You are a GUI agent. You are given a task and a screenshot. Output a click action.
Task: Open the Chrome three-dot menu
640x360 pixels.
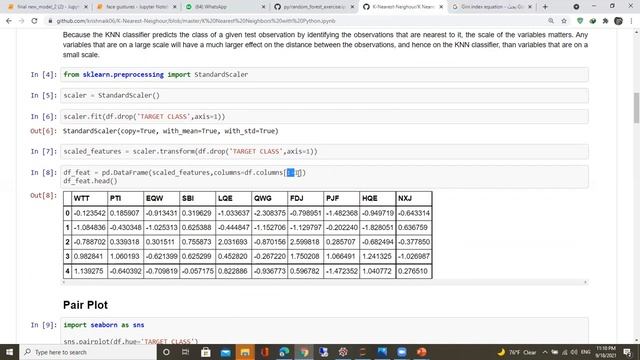631,21
